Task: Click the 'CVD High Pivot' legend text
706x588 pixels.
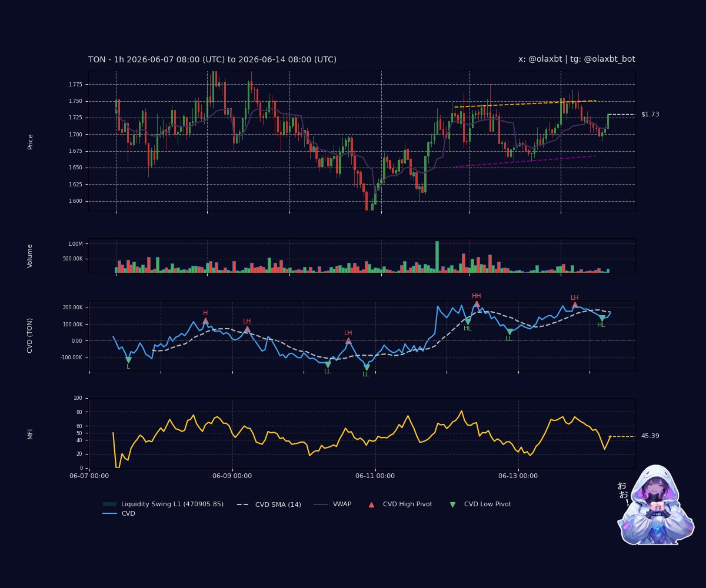Action: (408, 505)
